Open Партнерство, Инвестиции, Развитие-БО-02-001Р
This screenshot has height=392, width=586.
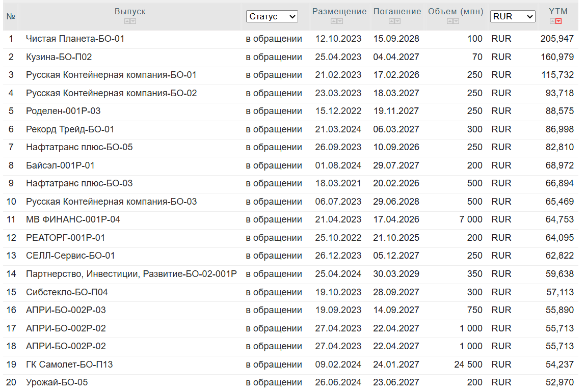(x=131, y=274)
